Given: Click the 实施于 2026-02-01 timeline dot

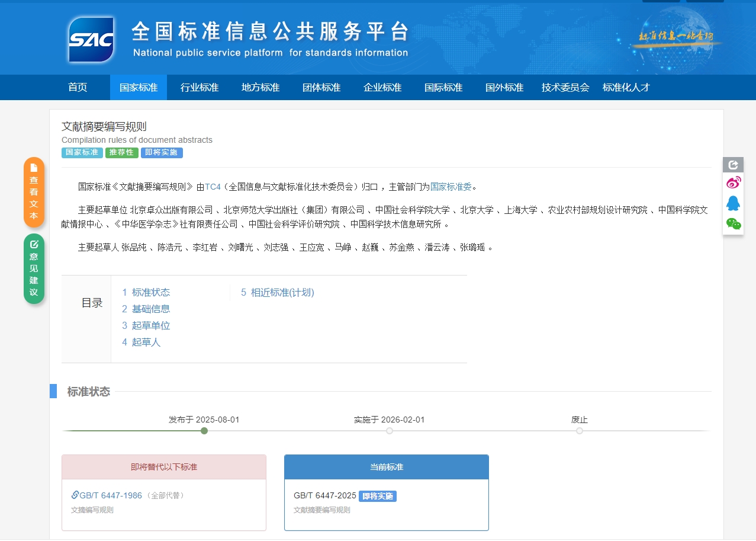Looking at the screenshot, I should click(390, 431).
